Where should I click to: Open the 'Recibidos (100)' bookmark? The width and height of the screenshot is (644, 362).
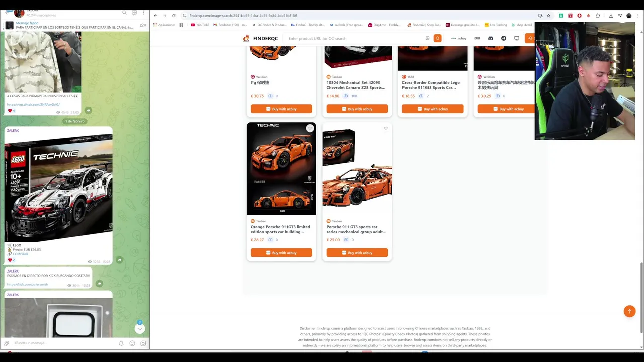coord(229,25)
